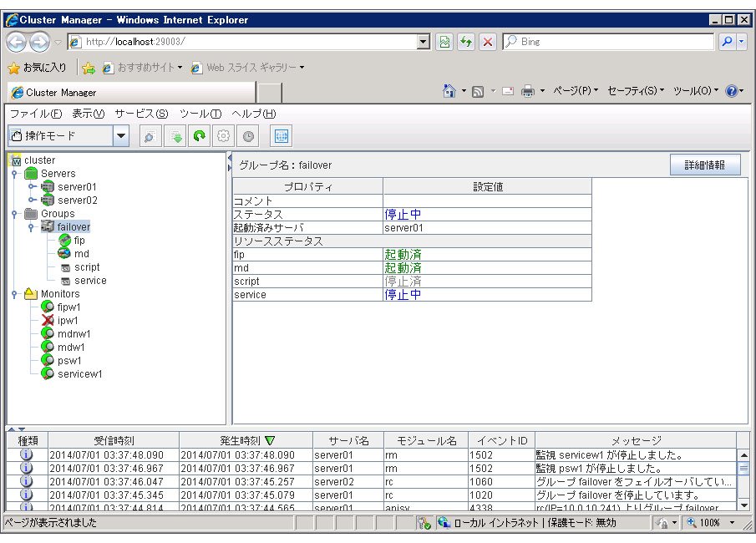The image size is (756, 543).
Task: Open the application ツール(T) menu
Action: 200,114
